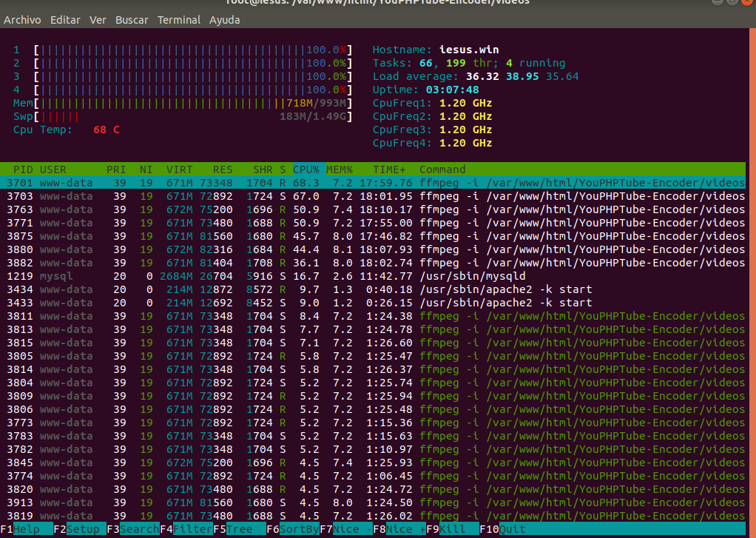Click the F10 Quit button

[503, 529]
